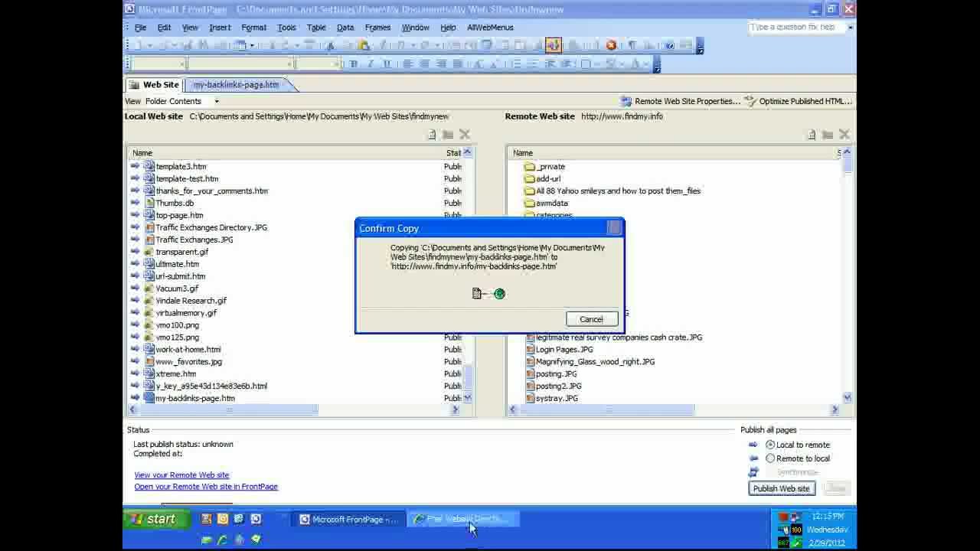
Task: Toggle Underline formatting in the toolbar
Action: tap(387, 64)
